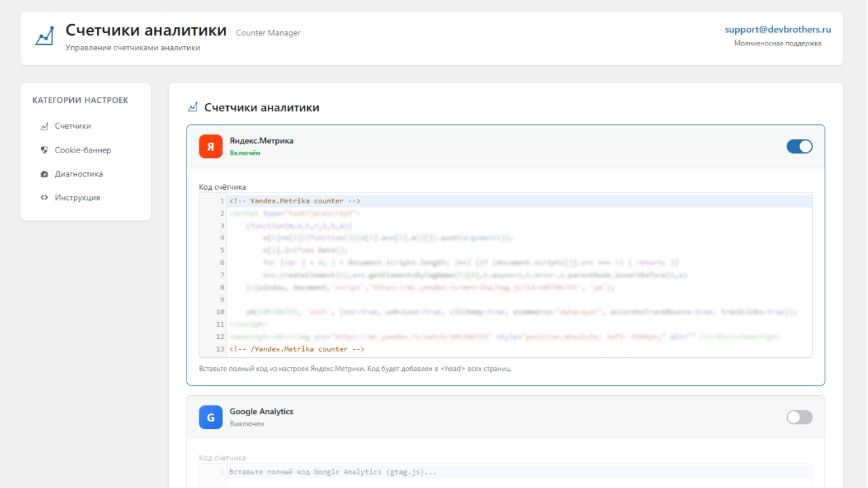Click the Инструкция code brackets icon
The height and width of the screenshot is (488, 868).
(x=44, y=197)
